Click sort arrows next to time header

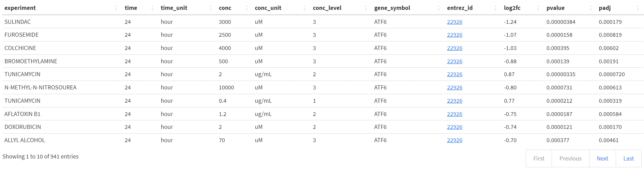[152, 8]
